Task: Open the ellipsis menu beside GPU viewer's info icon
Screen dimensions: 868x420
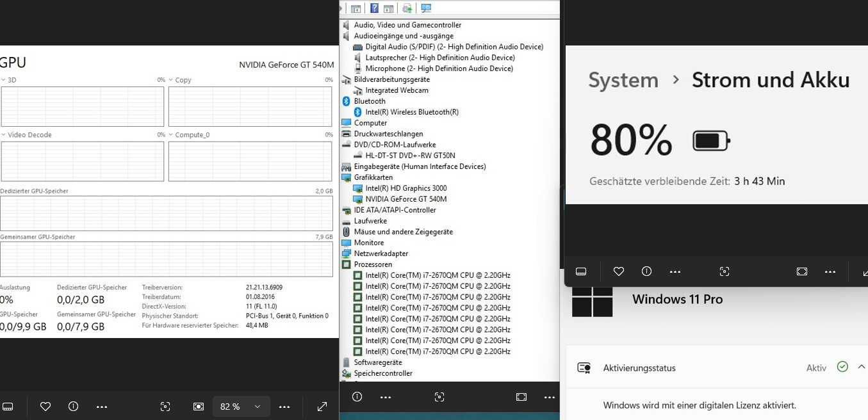Action: [x=102, y=407]
